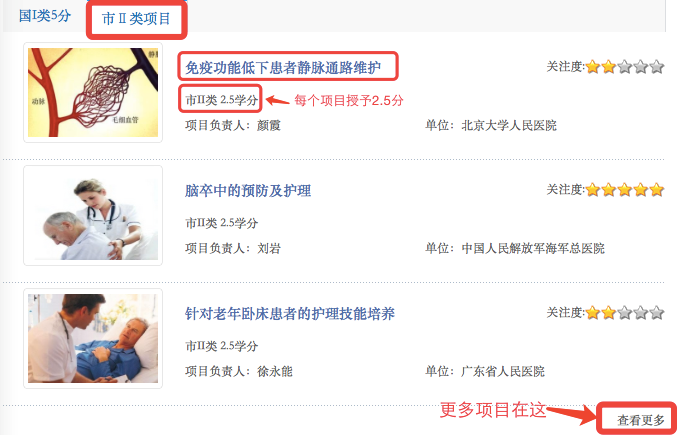Click first star of vein access course rating

pyautogui.click(x=592, y=67)
